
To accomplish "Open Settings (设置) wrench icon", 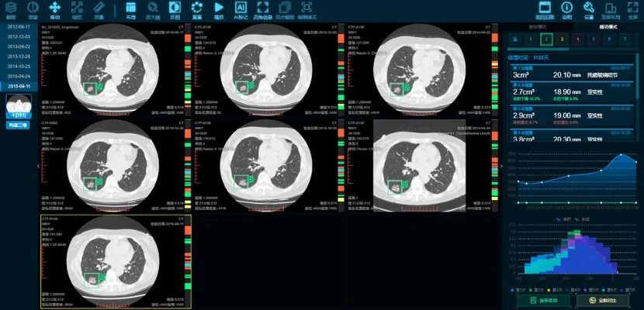I will [x=588, y=9].
